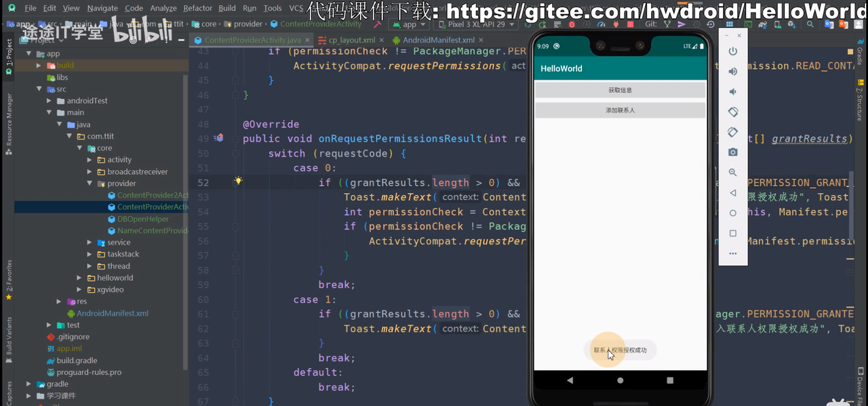
Task: Click the red Stop icon in toolbar
Action: (x=629, y=24)
